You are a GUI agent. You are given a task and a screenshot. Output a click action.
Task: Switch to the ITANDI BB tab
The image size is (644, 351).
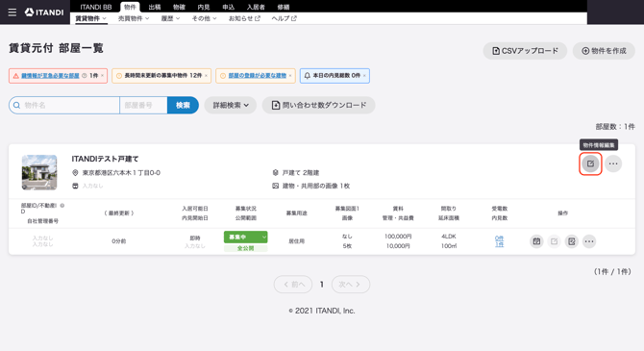pos(96,7)
